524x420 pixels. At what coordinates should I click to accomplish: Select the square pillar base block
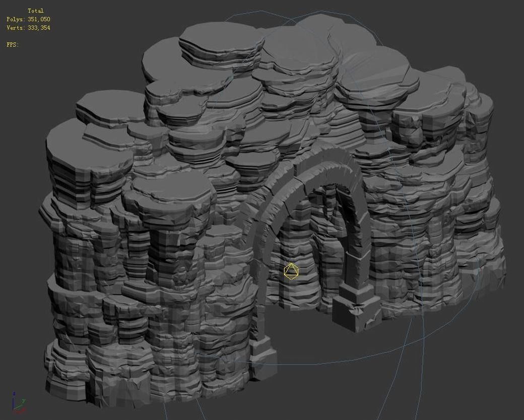(356, 309)
